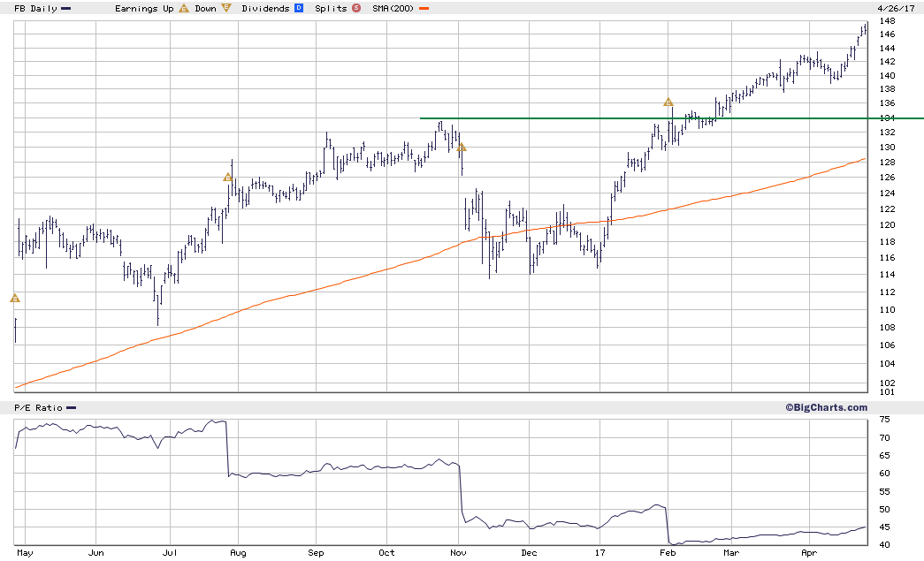Click the 75 P/E axis label
This screenshot has height=561, width=924.
(884, 420)
